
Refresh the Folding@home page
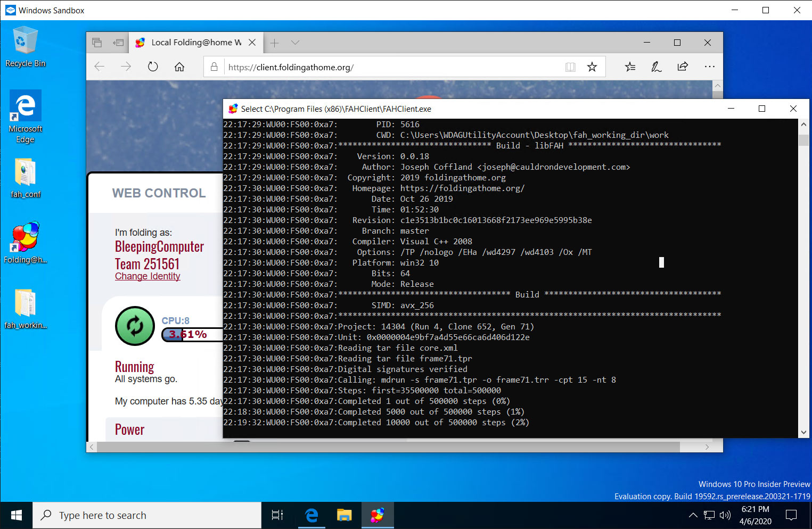click(x=153, y=67)
